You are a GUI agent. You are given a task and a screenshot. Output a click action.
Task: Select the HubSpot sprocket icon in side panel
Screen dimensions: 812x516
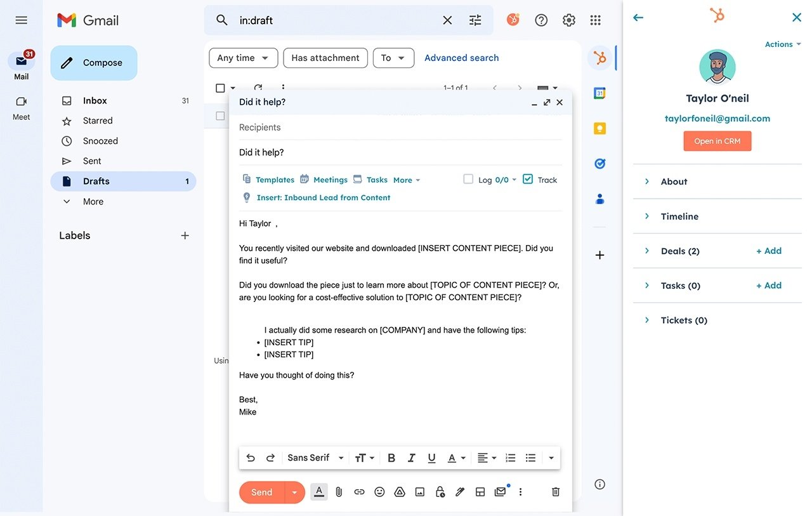pos(599,57)
